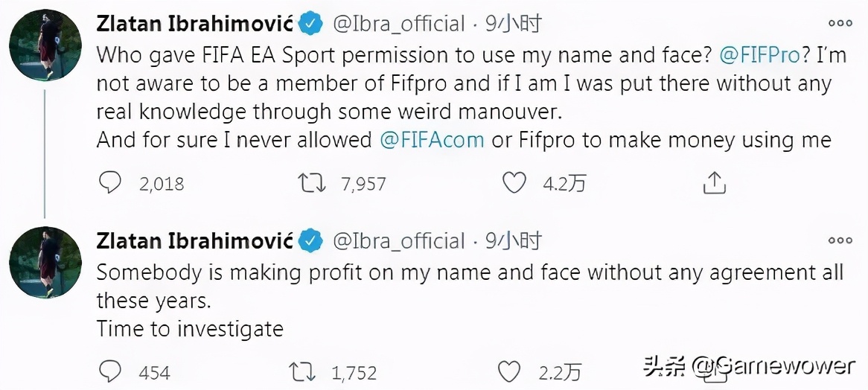Open more options on second tweet
This screenshot has width=868, height=390.
[x=840, y=240]
